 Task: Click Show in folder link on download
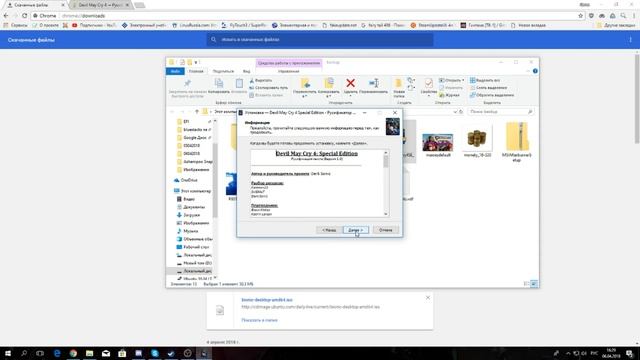(x=259, y=320)
